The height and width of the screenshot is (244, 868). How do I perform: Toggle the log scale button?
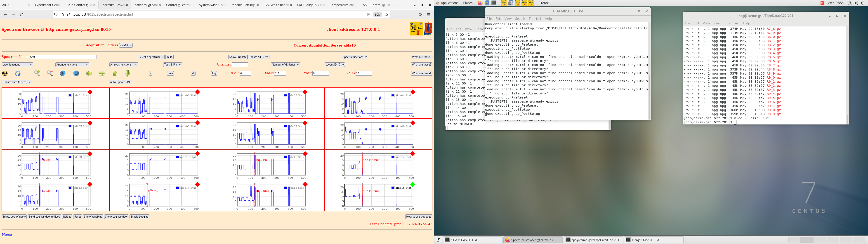pos(214,73)
